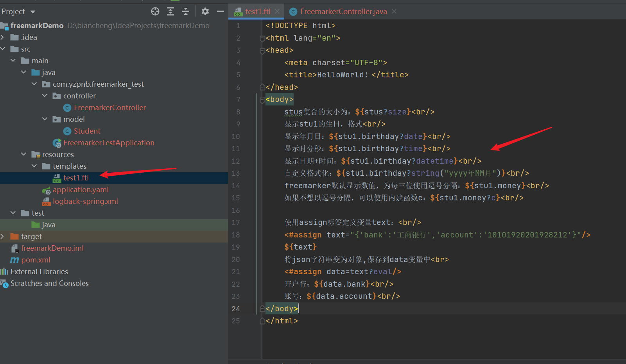Image resolution: width=626 pixels, height=364 pixels.
Task: Collapse the templates folder
Action: click(34, 166)
